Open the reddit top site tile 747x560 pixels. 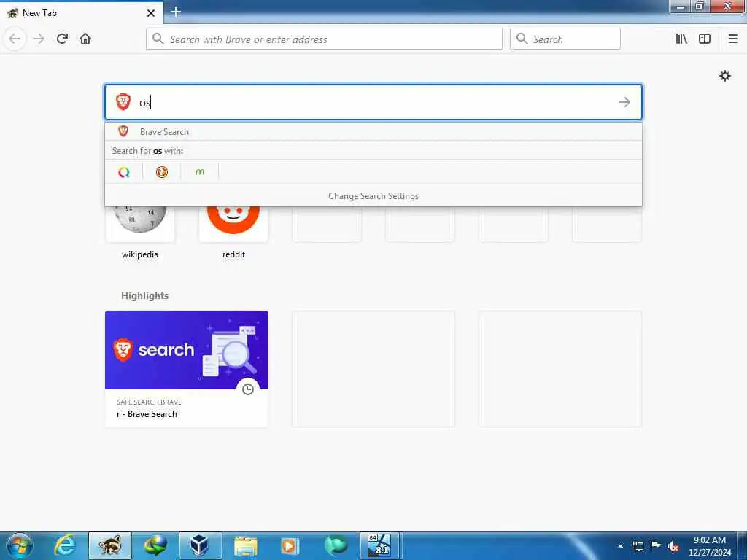(233, 224)
